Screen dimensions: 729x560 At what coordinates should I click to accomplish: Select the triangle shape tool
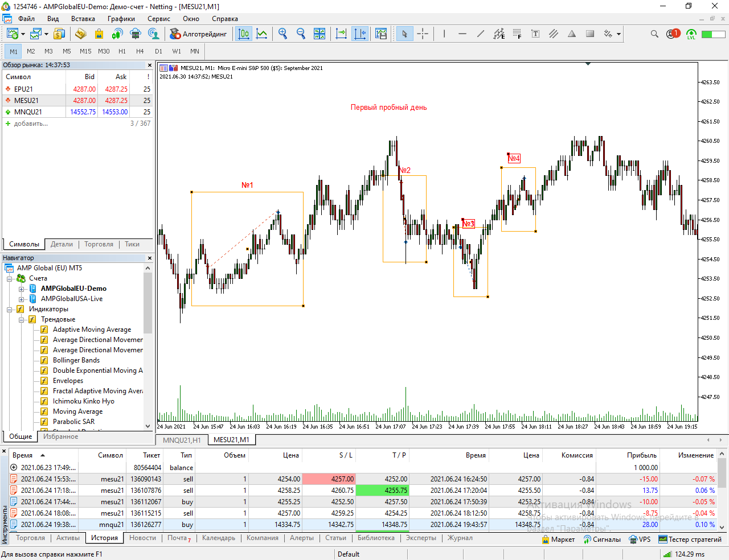coord(572,34)
